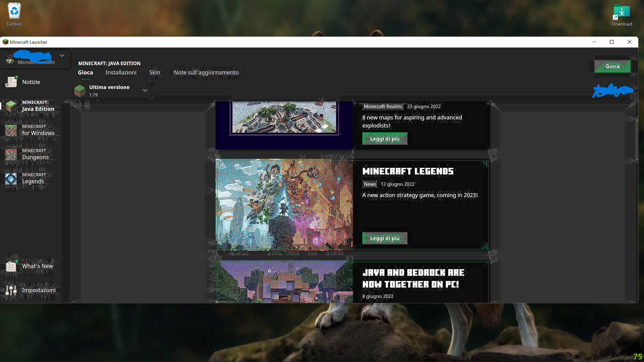Expand the Ultima versione 1.19 selector

(145, 90)
